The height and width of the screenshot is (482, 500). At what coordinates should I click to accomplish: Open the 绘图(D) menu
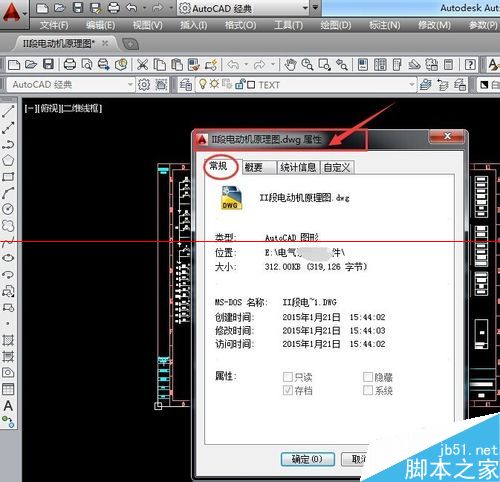pyautogui.click(x=336, y=25)
